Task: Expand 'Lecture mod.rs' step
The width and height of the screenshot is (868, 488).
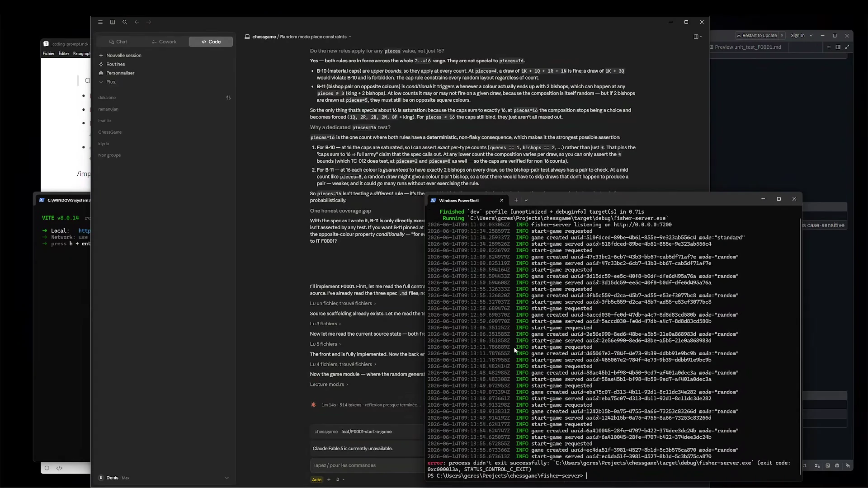Action: click(329, 385)
